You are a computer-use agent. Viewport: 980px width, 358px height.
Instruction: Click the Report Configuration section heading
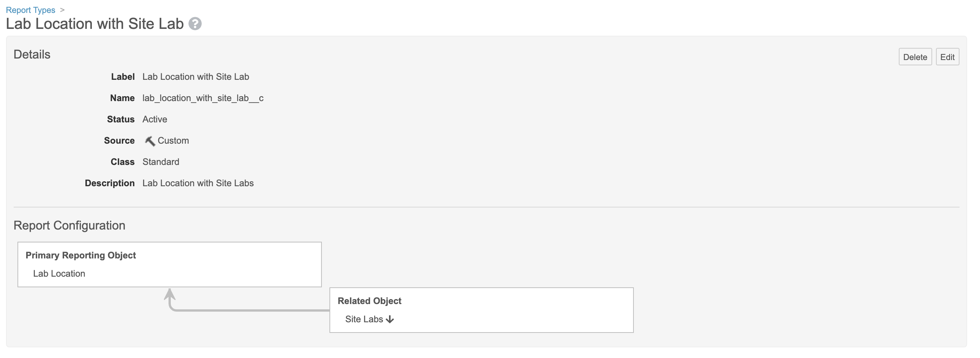pyautogui.click(x=69, y=225)
